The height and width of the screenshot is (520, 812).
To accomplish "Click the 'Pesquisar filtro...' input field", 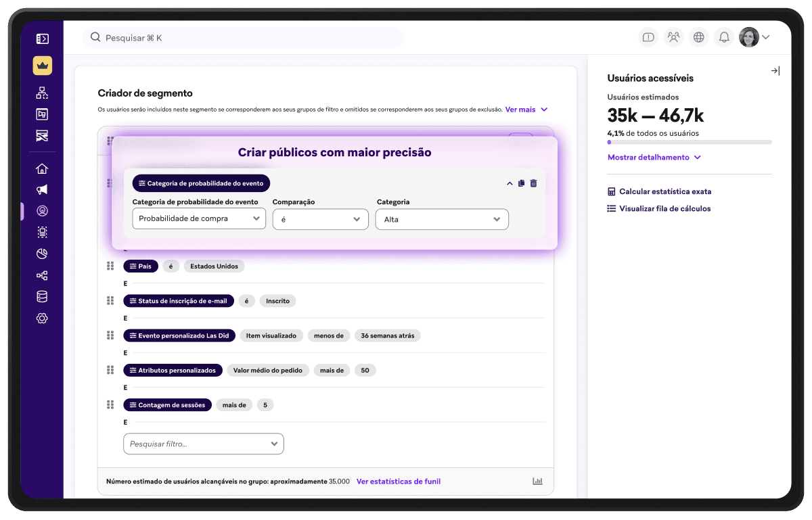I will [x=203, y=444].
